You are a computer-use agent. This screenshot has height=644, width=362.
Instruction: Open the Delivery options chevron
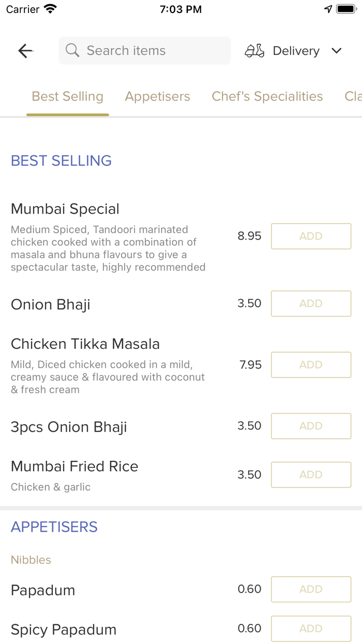tap(336, 51)
